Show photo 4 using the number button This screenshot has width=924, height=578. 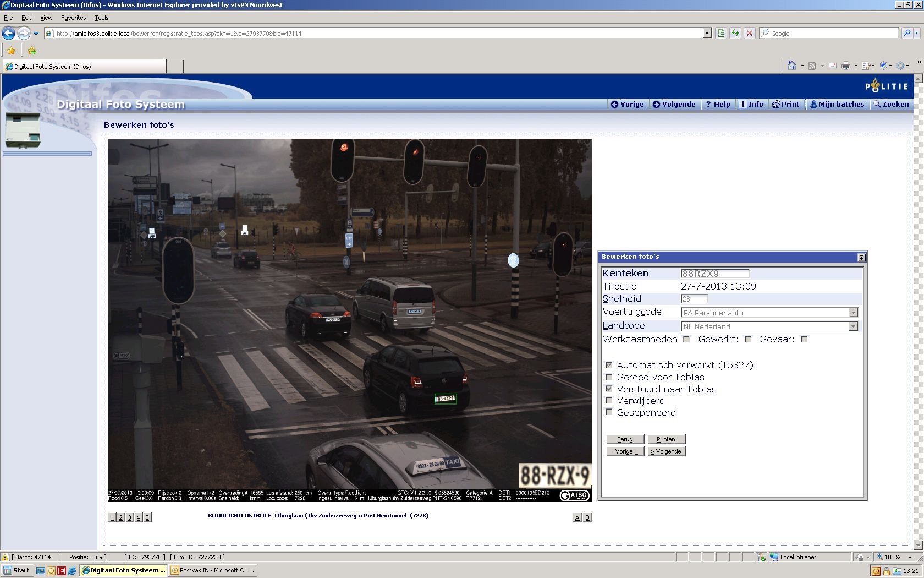coord(138,517)
